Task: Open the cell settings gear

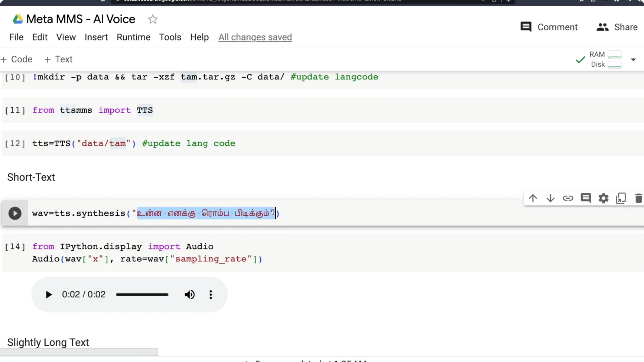Action: pyautogui.click(x=603, y=198)
